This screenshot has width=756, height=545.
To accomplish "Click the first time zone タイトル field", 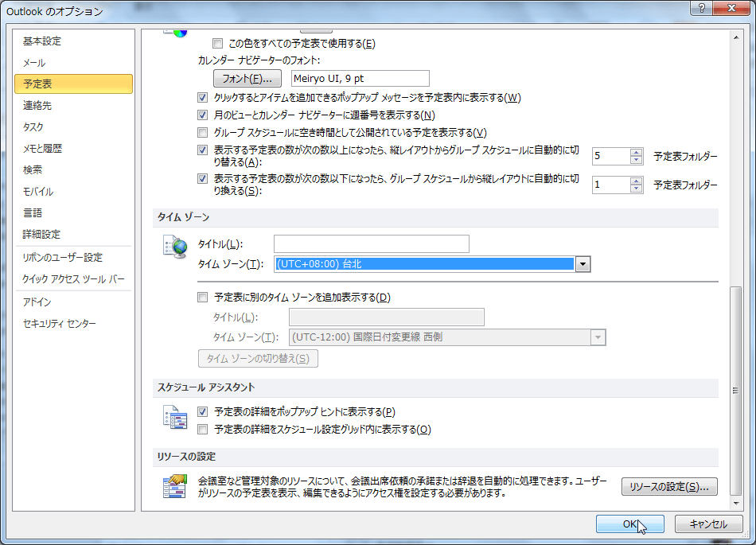I will (x=372, y=243).
